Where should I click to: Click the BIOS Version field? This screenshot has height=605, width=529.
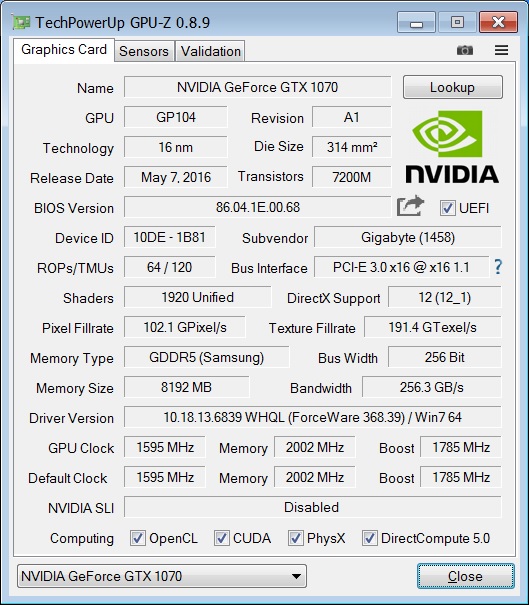[x=257, y=207]
